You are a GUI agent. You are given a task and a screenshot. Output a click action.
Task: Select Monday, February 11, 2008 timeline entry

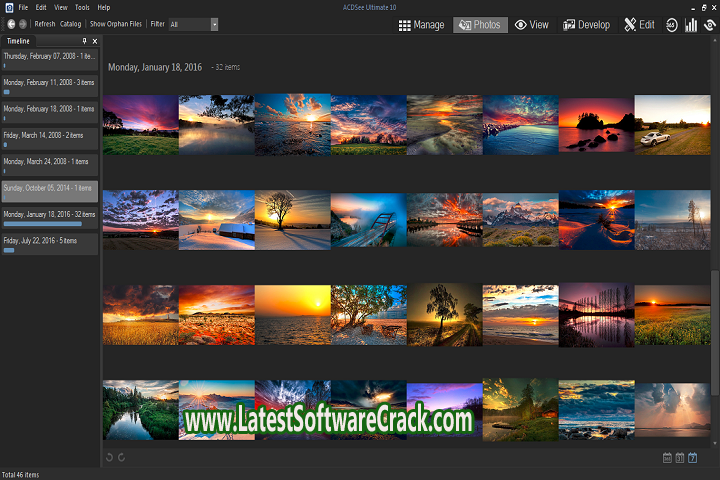coord(50,86)
